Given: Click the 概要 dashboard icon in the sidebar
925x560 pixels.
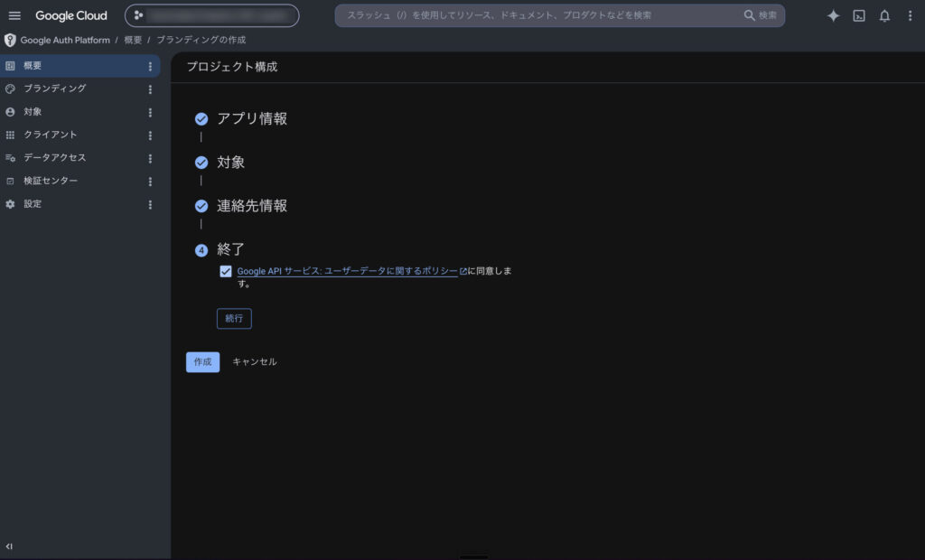Looking at the screenshot, I should pos(10,66).
